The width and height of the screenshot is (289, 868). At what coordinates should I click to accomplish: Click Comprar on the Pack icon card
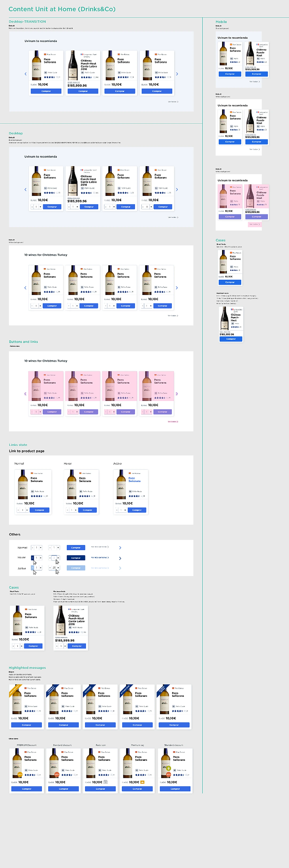(100, 788)
